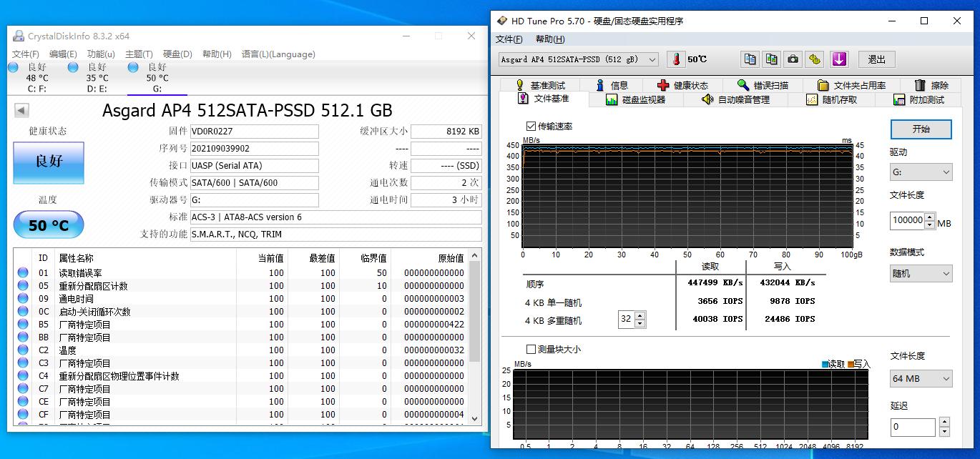Uncheck the 传输速率 transfer rate checkbox
Screen dimensions: 980x459
(531, 125)
